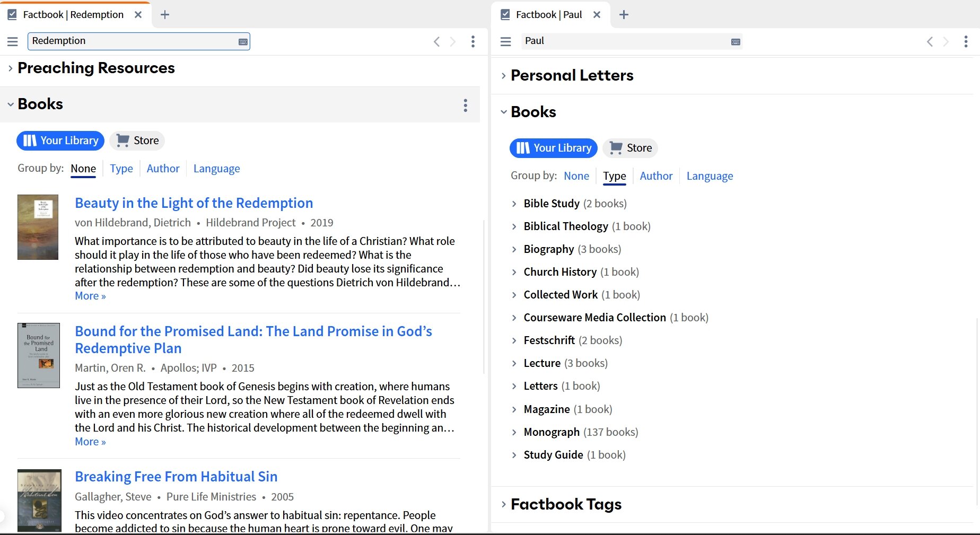
Task: Group Redemption books by Author
Action: coord(162,168)
